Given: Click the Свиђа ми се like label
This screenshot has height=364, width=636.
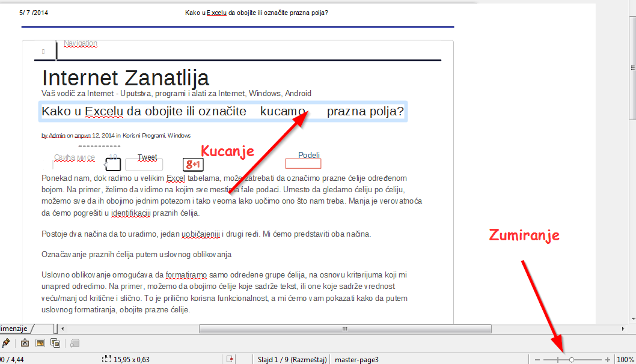Looking at the screenshot, I should [75, 157].
